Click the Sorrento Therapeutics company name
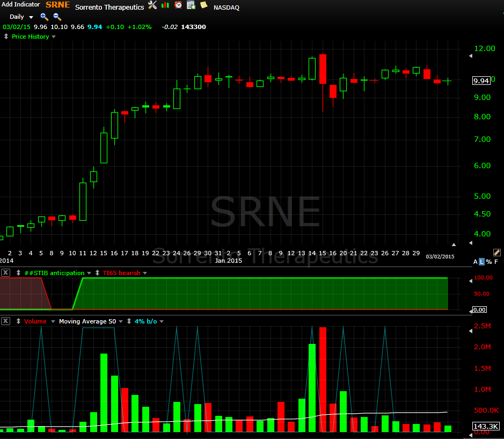The width and height of the screenshot is (504, 439). [x=109, y=7]
